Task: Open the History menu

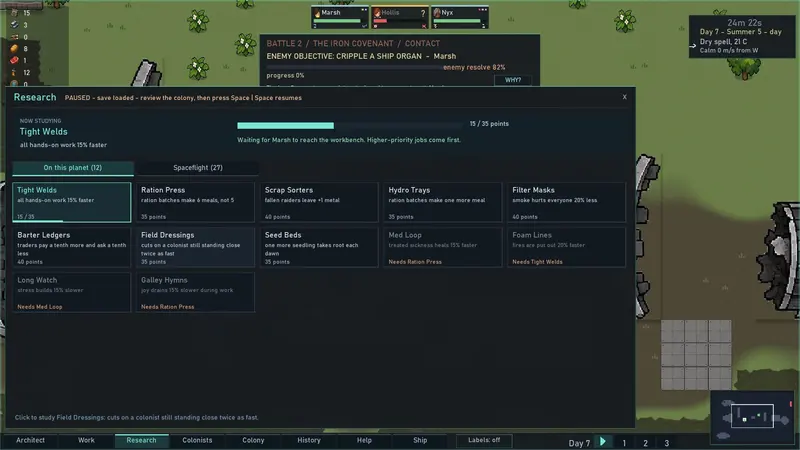Action: pos(309,440)
